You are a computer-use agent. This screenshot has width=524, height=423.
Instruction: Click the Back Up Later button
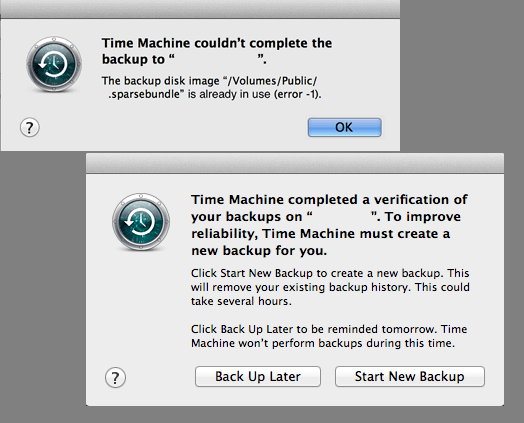[258, 377]
